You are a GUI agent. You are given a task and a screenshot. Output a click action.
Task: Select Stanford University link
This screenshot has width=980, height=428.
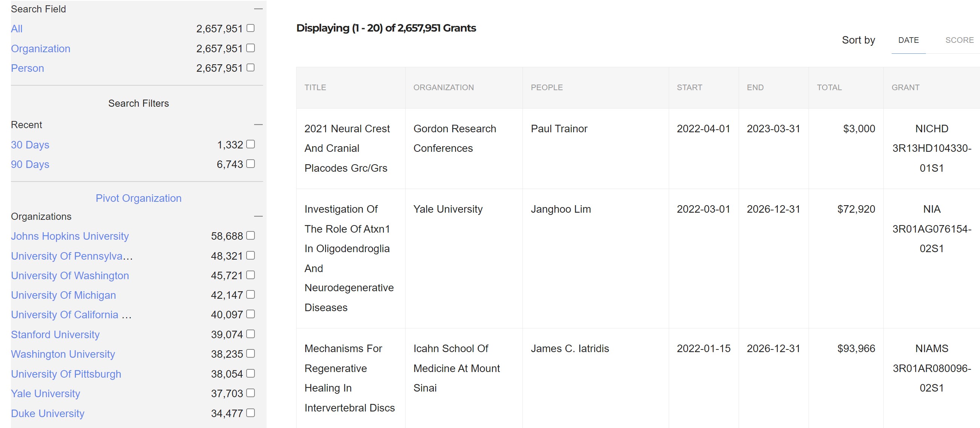[55, 334]
